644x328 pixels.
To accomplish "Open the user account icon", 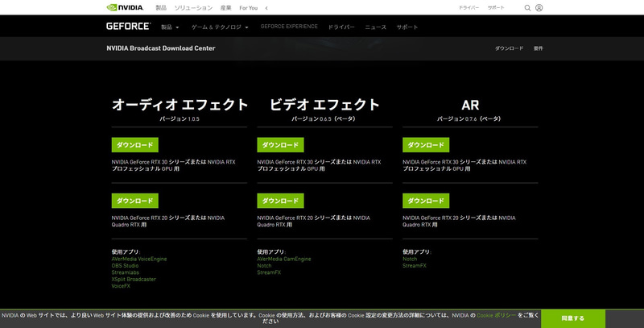I will pos(539,8).
